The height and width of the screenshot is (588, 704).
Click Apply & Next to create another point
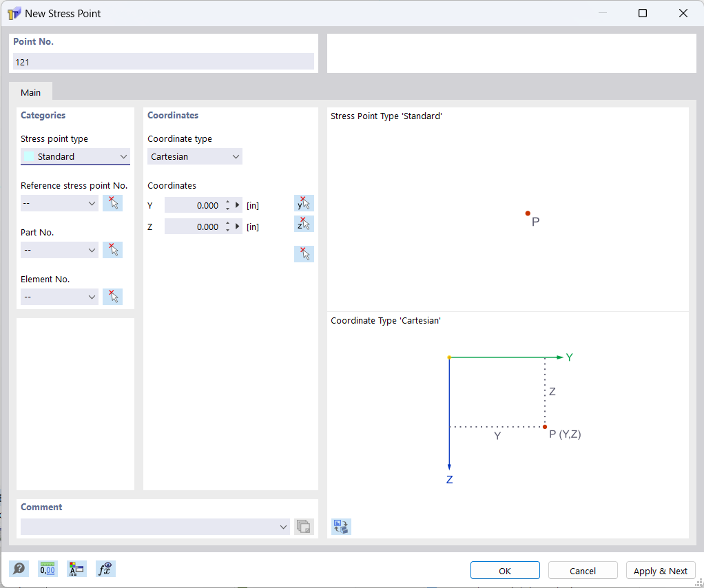[x=660, y=570]
